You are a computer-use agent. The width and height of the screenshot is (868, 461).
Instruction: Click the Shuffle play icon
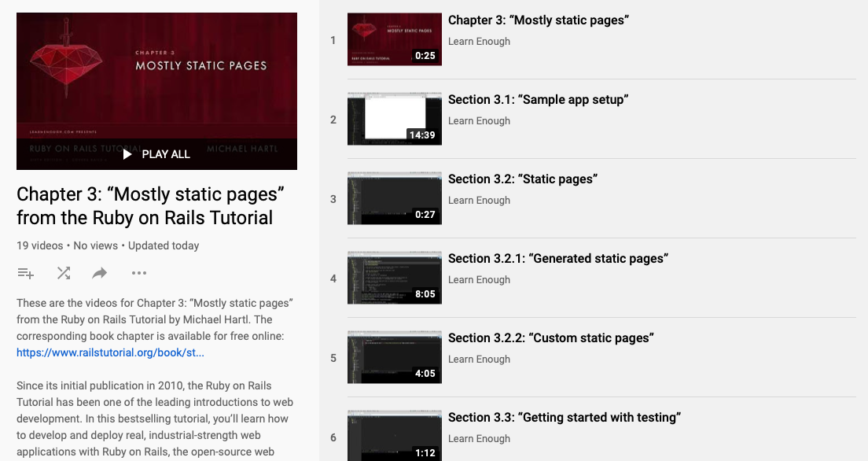64,273
